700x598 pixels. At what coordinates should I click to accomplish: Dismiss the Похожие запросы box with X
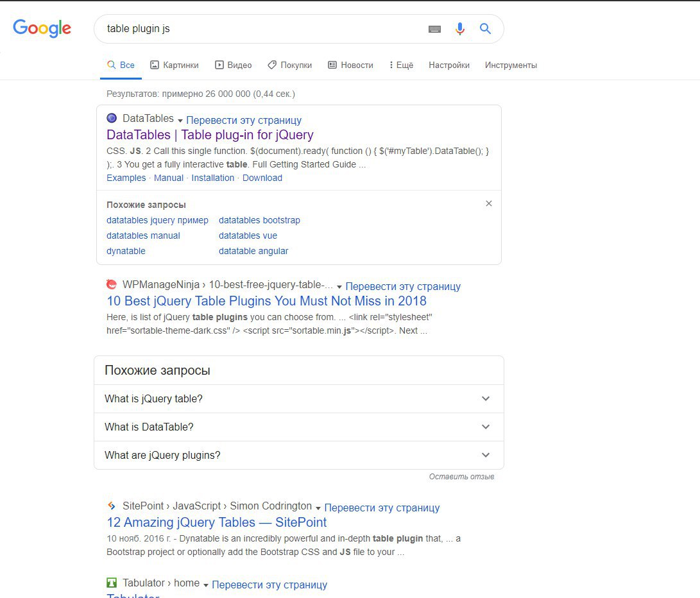[x=489, y=203]
